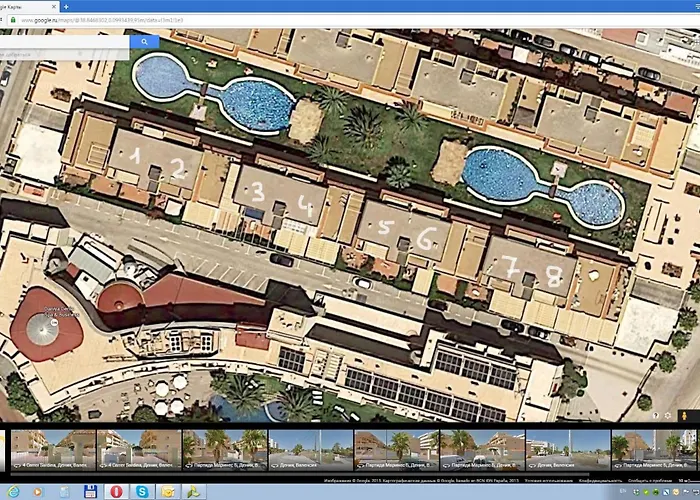Screen dimensions: 700x500
Task: Open the Action Center flag tray icon
Action: [686, 492]
